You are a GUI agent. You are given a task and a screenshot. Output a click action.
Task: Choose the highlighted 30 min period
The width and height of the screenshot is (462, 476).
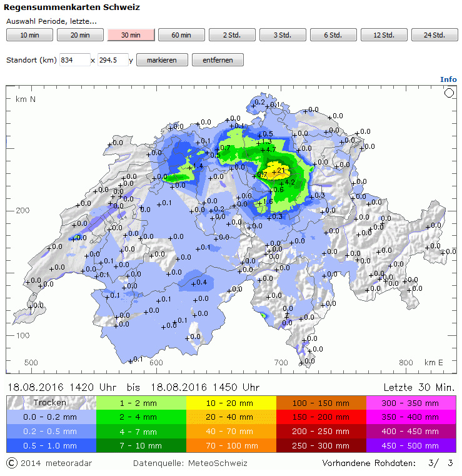[x=131, y=35]
